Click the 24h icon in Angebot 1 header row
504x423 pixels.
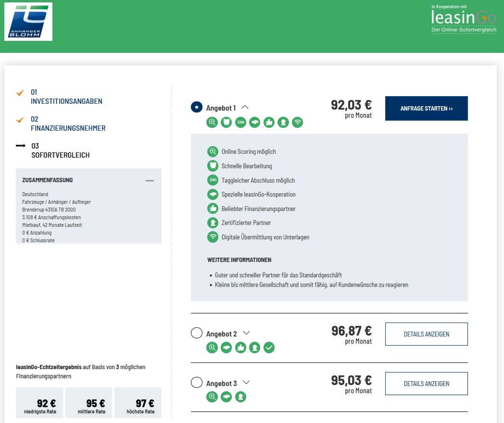tap(240, 123)
